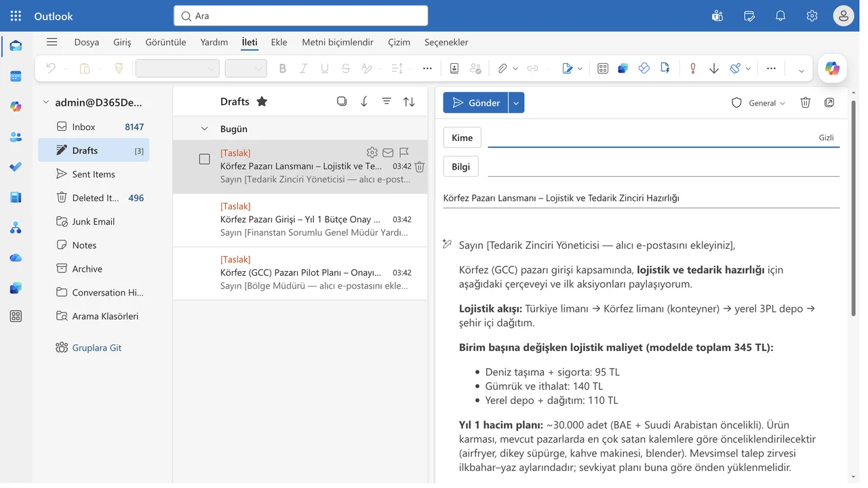The width and height of the screenshot is (868, 488).
Task: Open the font size dropdown
Action: pos(245,68)
